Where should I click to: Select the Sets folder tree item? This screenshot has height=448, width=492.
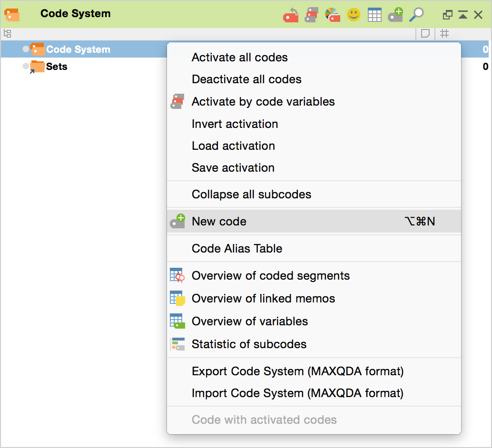tap(56, 67)
